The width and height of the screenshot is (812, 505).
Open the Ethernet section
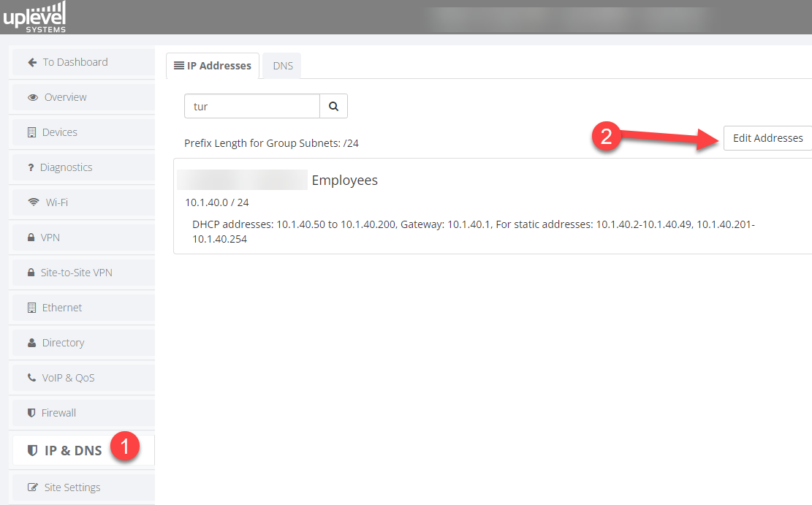tap(83, 308)
